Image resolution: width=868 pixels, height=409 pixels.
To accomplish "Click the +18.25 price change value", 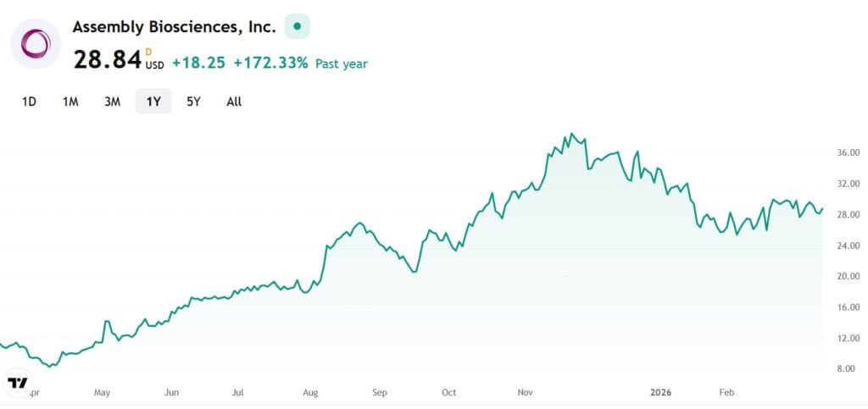I will point(198,64).
